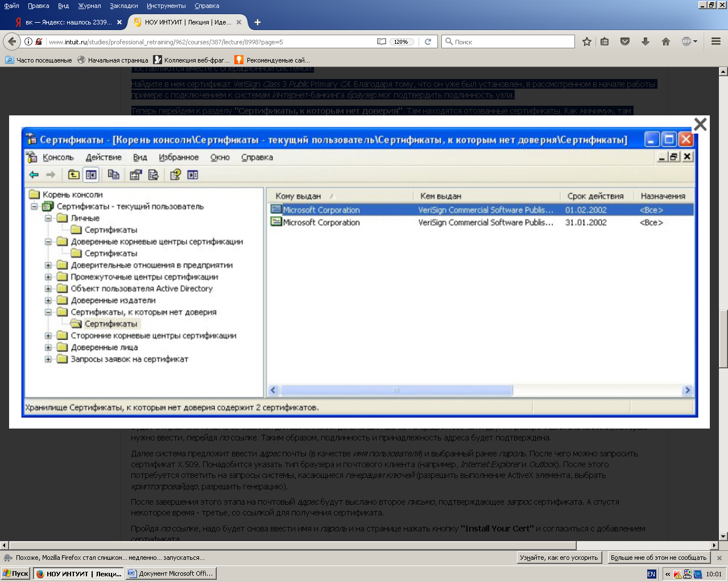Click in the Firefox Поиск search field
The image size is (728, 582).
(509, 41)
